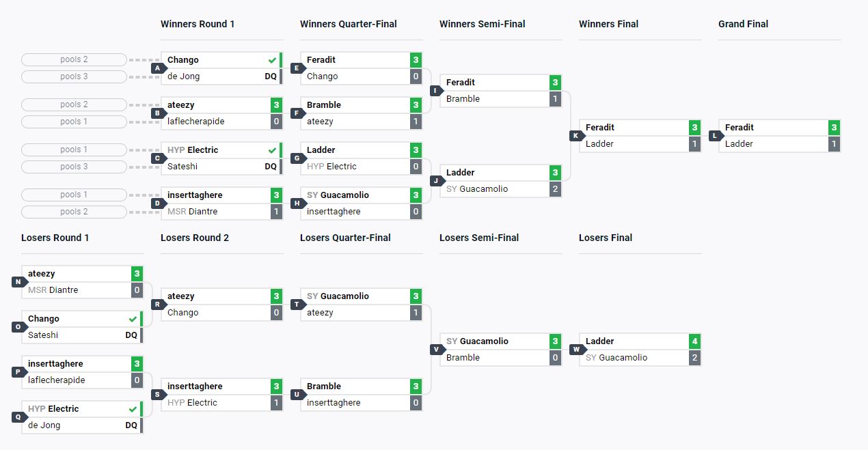Click the match W Losers Final badge
Viewport: 868px width, 450px height.
coord(576,350)
